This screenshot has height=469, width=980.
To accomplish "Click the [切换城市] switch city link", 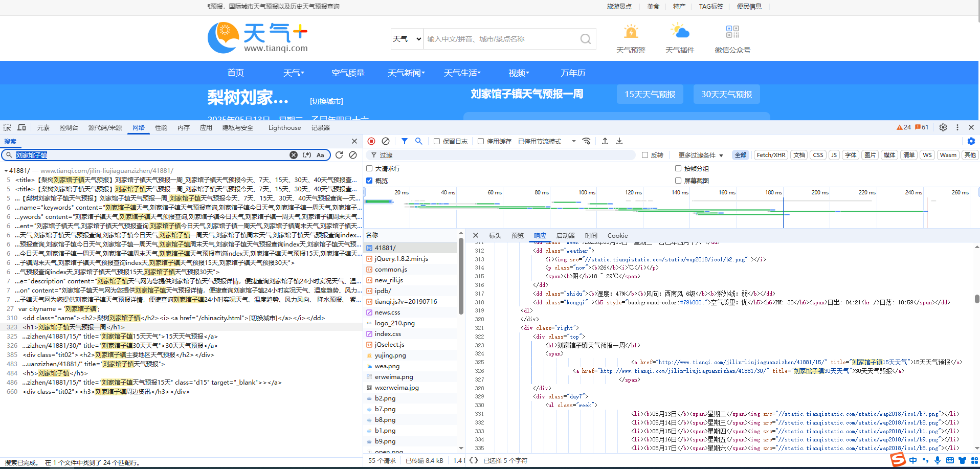I will [x=326, y=101].
